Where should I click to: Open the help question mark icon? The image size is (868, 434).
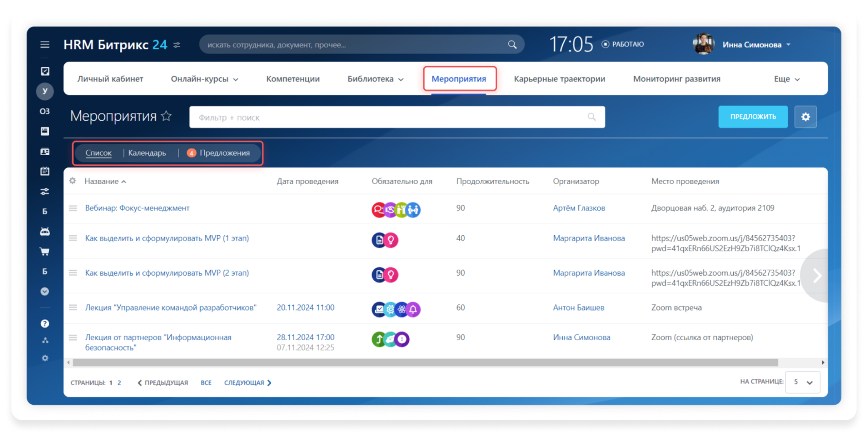pos(45,324)
